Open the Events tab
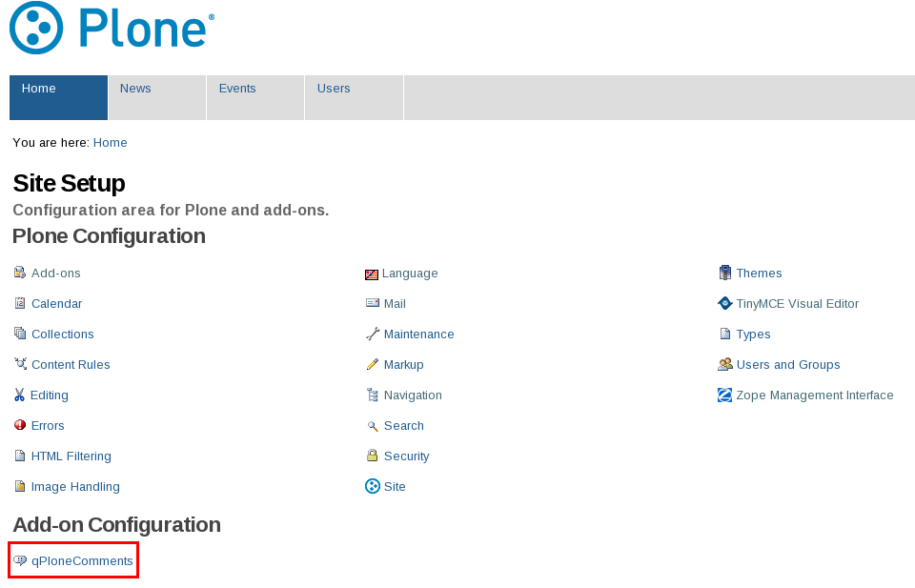This screenshot has width=915, height=588. coord(237,89)
